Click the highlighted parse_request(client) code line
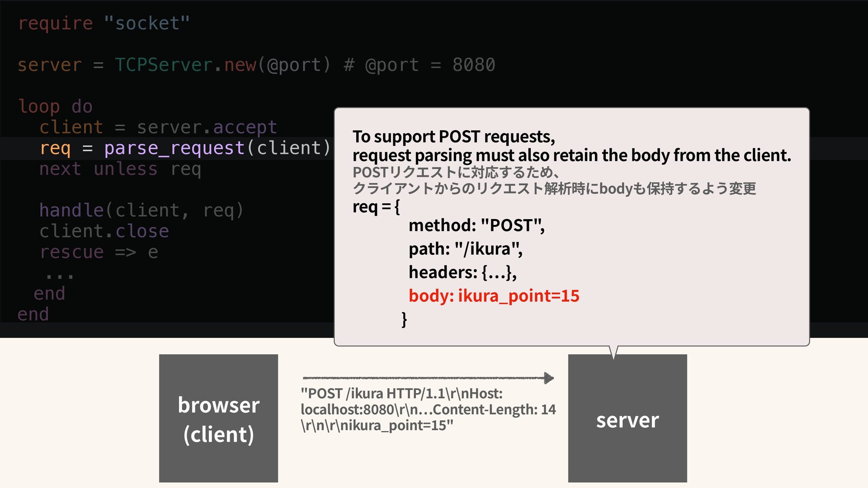The width and height of the screenshot is (868, 488). coord(185,148)
